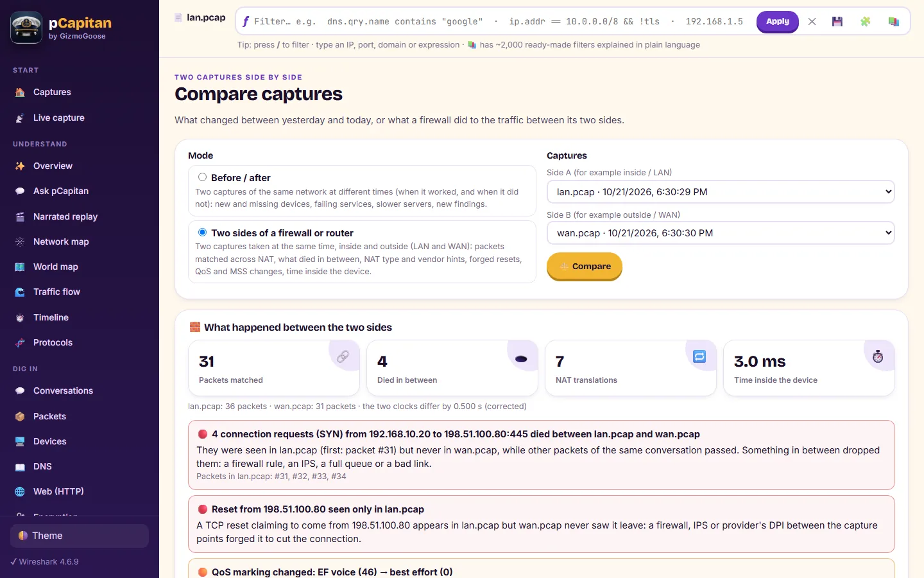This screenshot has width=924, height=578.
Task: Clear the filter with the X icon
Action: click(812, 22)
